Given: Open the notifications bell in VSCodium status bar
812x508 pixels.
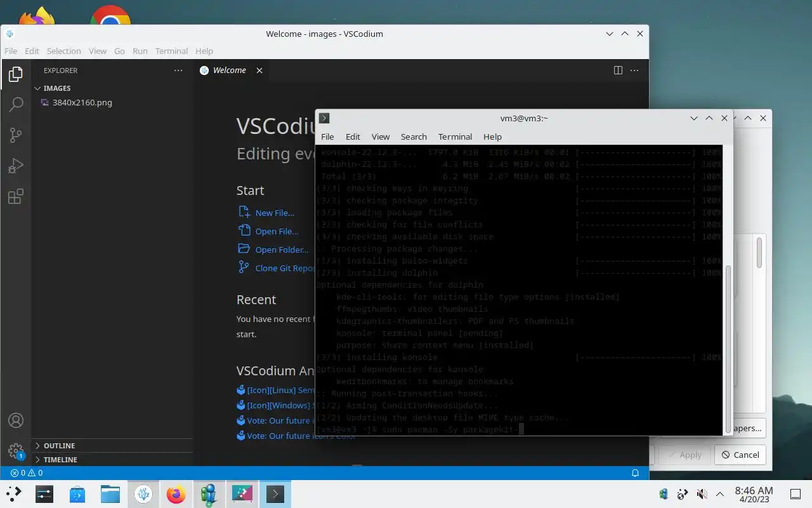Looking at the screenshot, I should click(x=635, y=472).
